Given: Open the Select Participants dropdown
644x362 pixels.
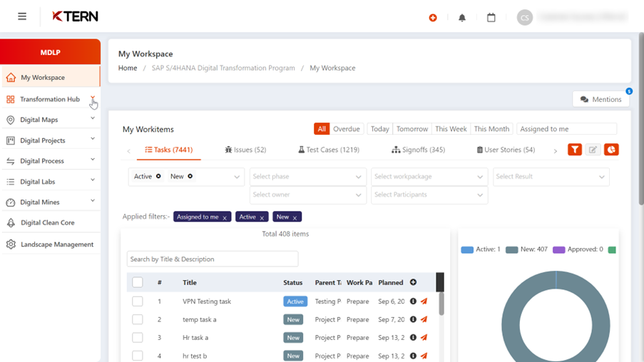Looking at the screenshot, I should point(429,195).
